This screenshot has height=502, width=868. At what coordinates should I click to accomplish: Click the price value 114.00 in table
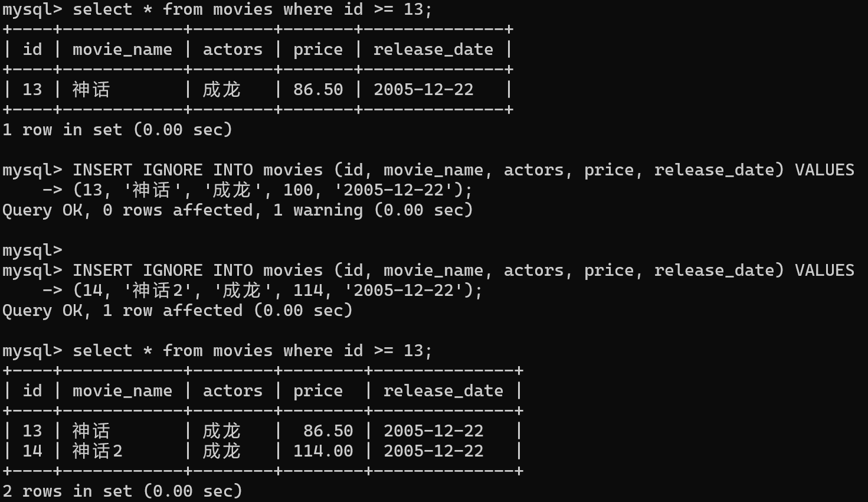(x=323, y=451)
